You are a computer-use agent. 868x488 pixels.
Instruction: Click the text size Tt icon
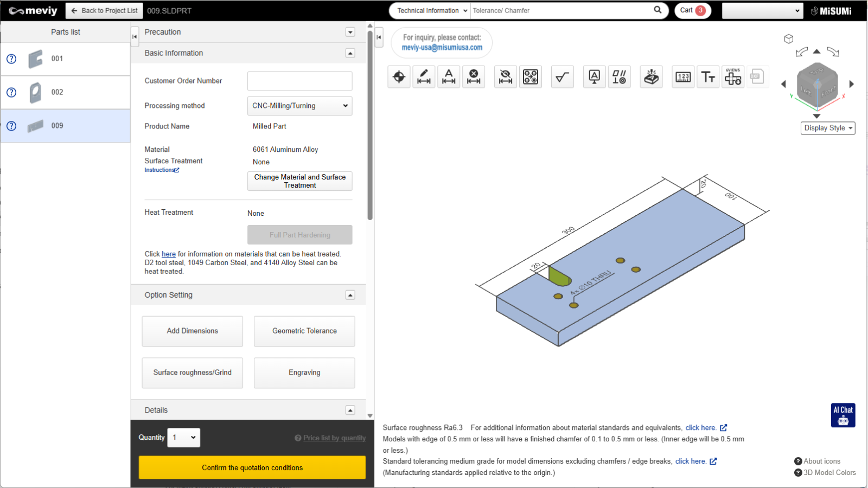(708, 77)
